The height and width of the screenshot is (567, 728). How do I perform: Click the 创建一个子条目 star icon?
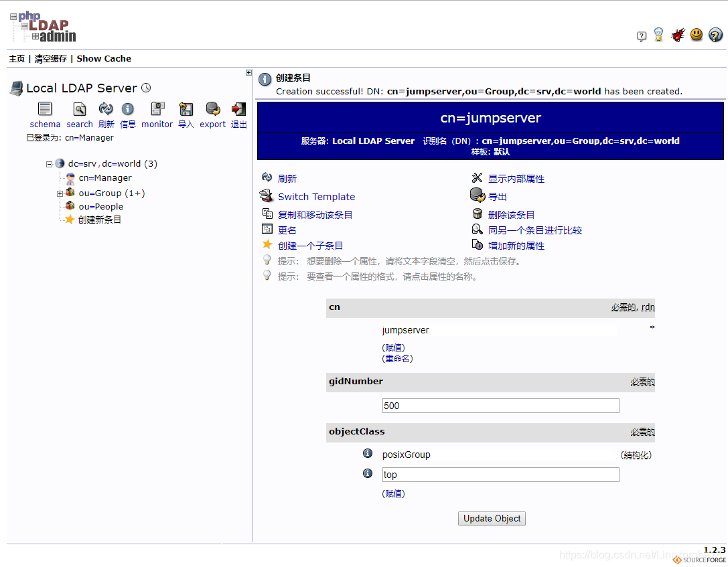coord(267,244)
